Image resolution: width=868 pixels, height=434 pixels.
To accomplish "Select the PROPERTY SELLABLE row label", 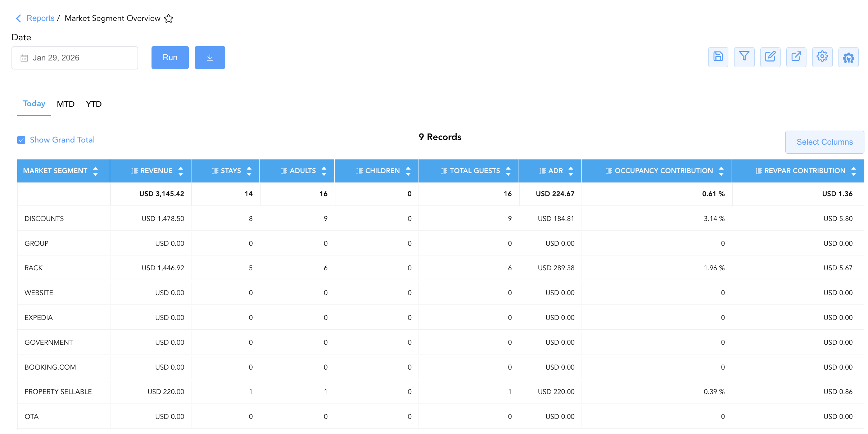I will pos(58,392).
